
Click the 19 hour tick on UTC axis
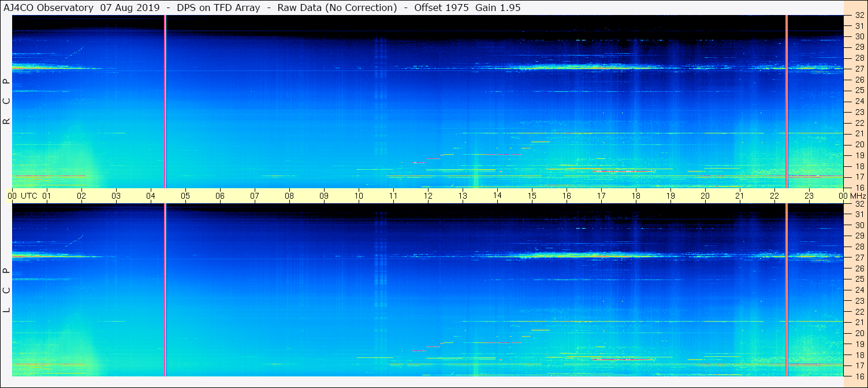[x=670, y=196]
